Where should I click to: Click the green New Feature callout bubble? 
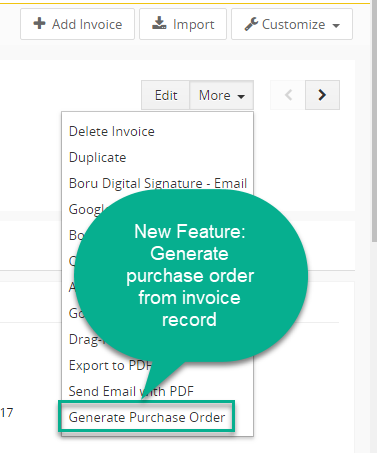(x=190, y=275)
